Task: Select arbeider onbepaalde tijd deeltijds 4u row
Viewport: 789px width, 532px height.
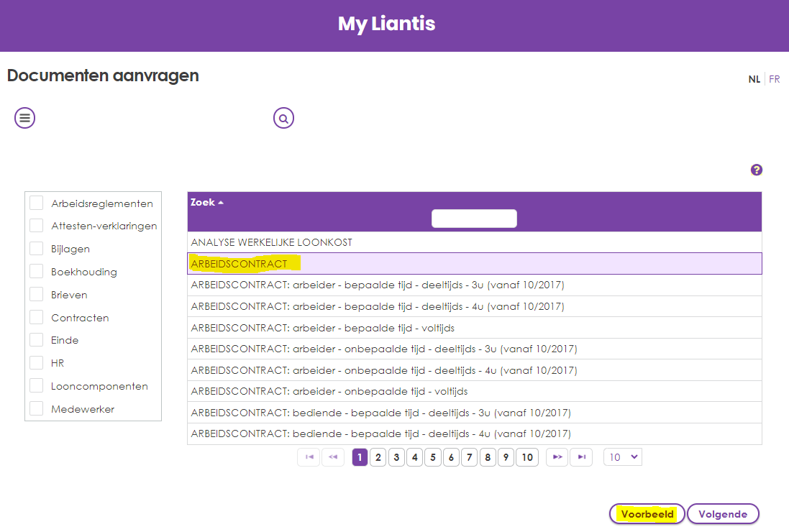Action: point(475,370)
